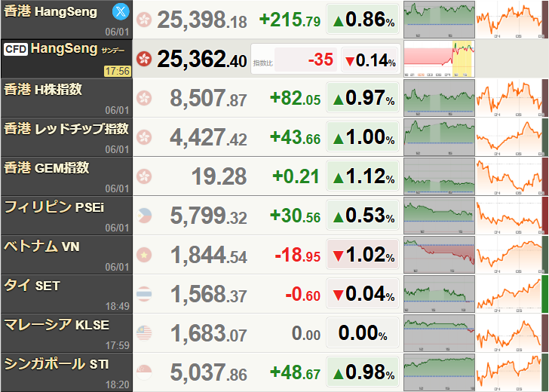
Task: Click the CFD HangSeng value 25,362.40
Action: pos(202,59)
